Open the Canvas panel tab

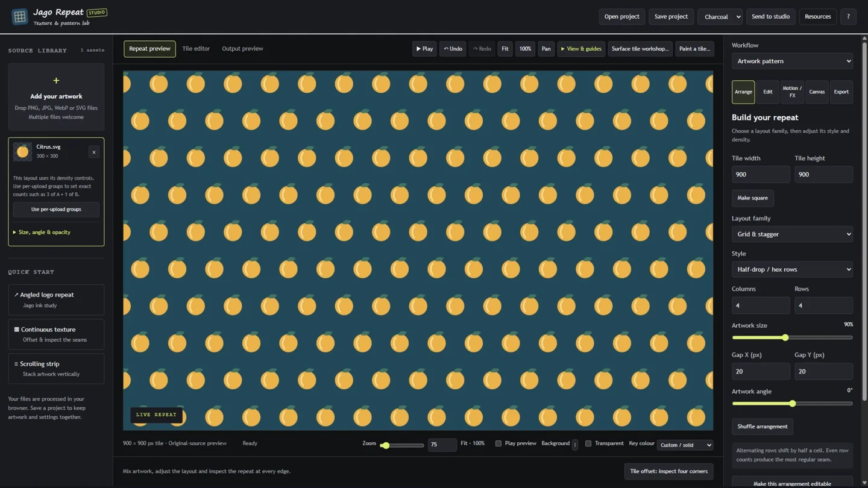pyautogui.click(x=817, y=92)
